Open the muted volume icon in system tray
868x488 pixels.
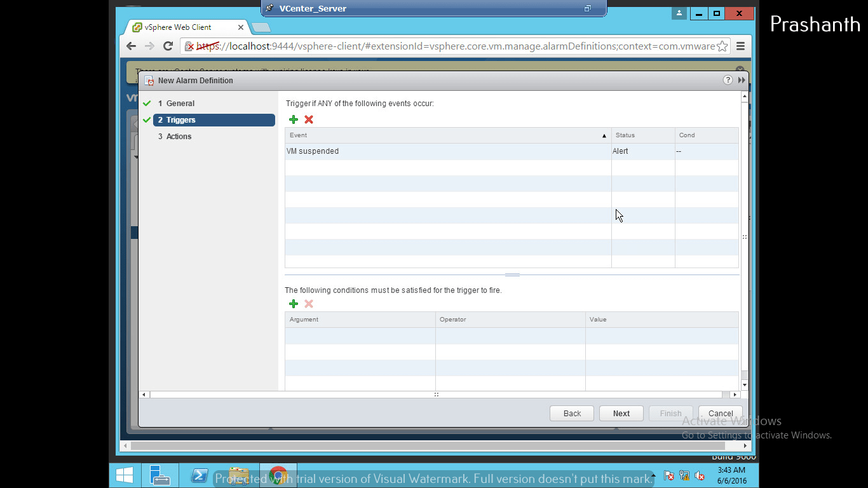pos(700,475)
